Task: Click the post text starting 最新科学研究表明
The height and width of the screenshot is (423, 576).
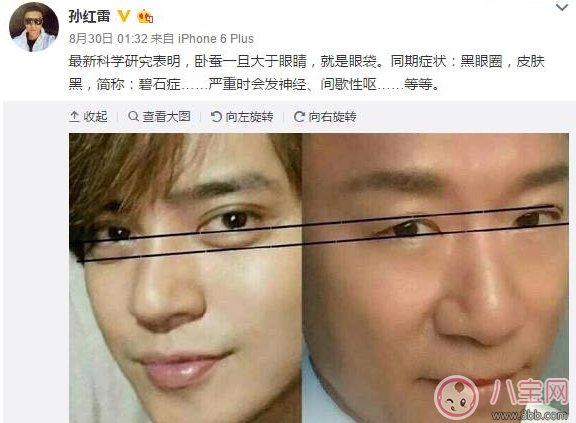Action: pyautogui.click(x=306, y=72)
